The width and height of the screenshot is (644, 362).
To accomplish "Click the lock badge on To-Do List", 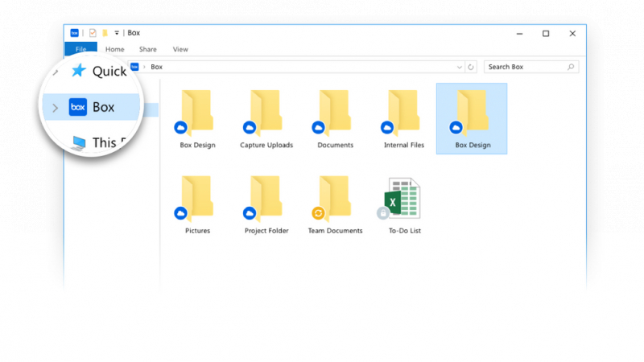I will pyautogui.click(x=383, y=213).
